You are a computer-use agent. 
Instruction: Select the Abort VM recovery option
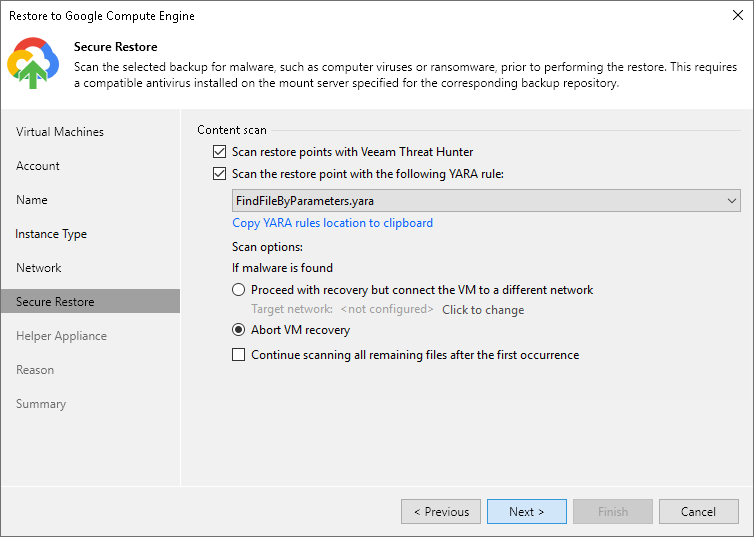239,330
